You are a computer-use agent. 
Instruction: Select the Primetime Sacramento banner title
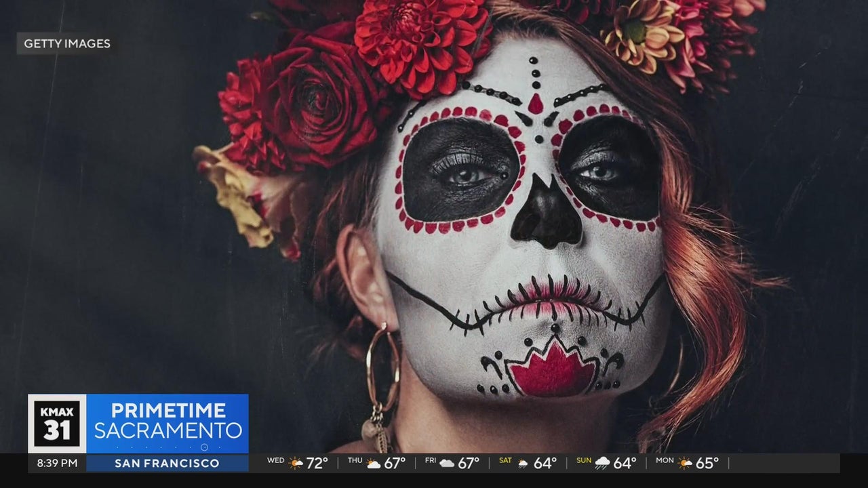click(x=167, y=420)
